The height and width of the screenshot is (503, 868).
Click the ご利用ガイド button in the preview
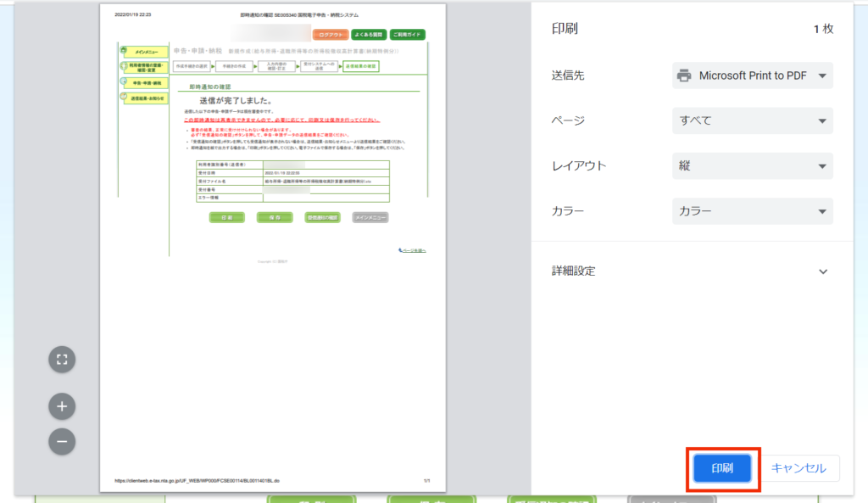408,35
